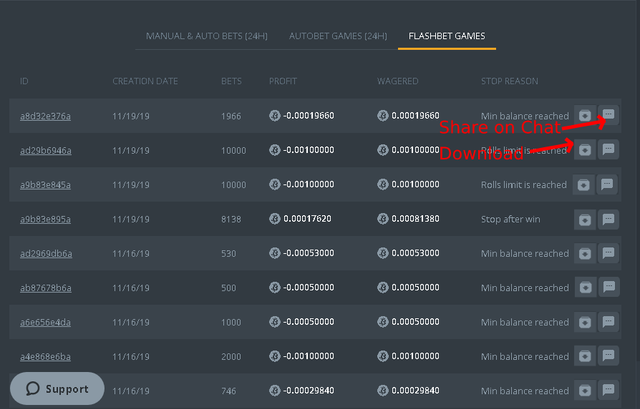
Task: Open the ab87678b6a game link
Action: click(46, 288)
